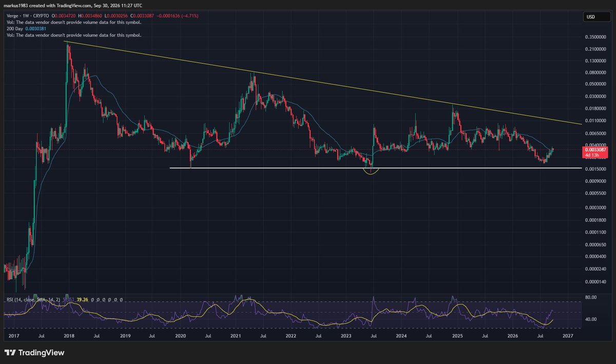Click the 2024 label on time axis
The height and width of the screenshot is (364, 616).
tap(401, 337)
